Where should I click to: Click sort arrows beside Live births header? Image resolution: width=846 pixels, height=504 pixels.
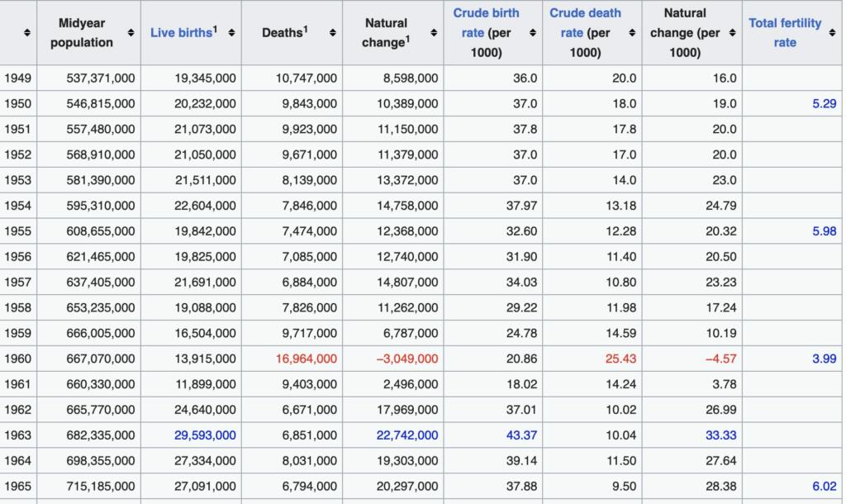(231, 33)
